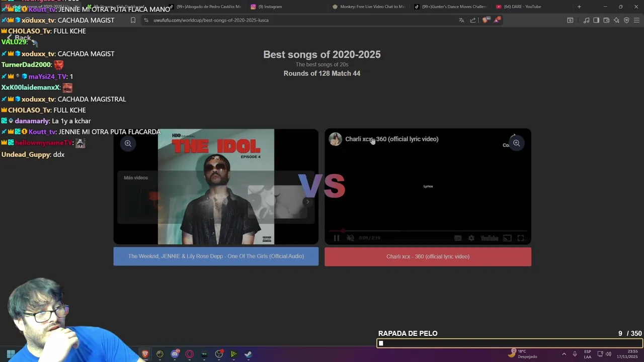Click the 'Best songs of 2020-2025' heading
644x362 pixels.
click(x=322, y=54)
